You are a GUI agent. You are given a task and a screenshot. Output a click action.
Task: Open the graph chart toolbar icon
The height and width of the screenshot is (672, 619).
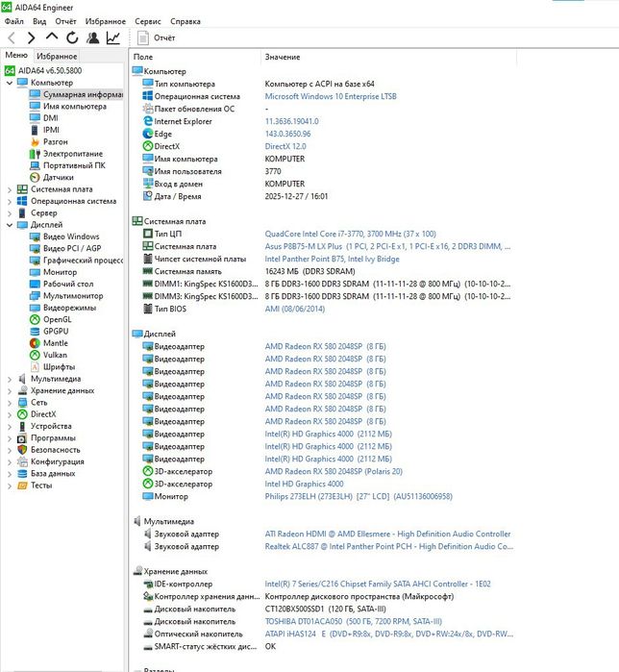113,37
